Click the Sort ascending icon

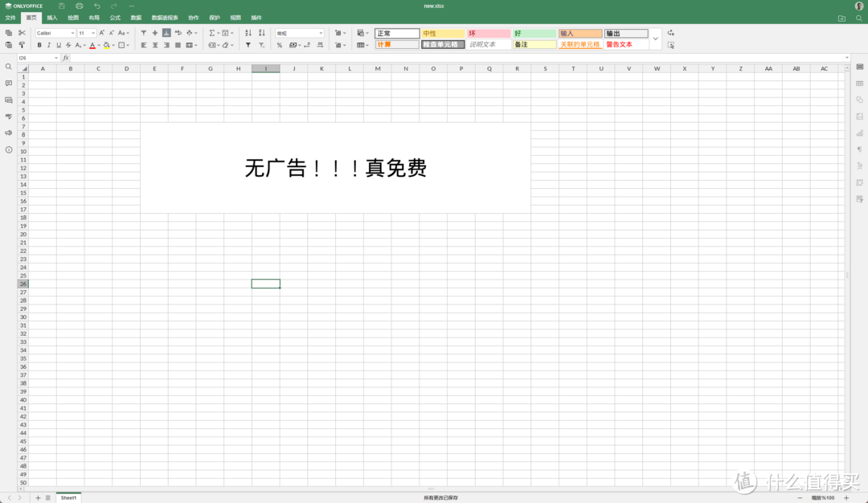coord(248,33)
